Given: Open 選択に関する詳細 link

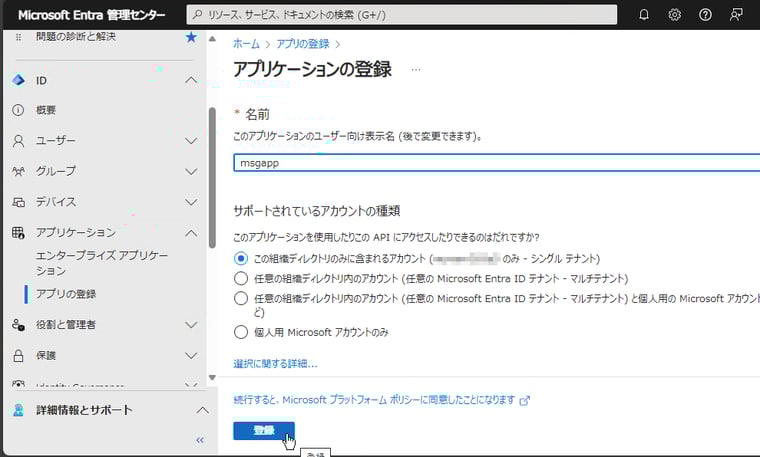Looking at the screenshot, I should pos(275,363).
